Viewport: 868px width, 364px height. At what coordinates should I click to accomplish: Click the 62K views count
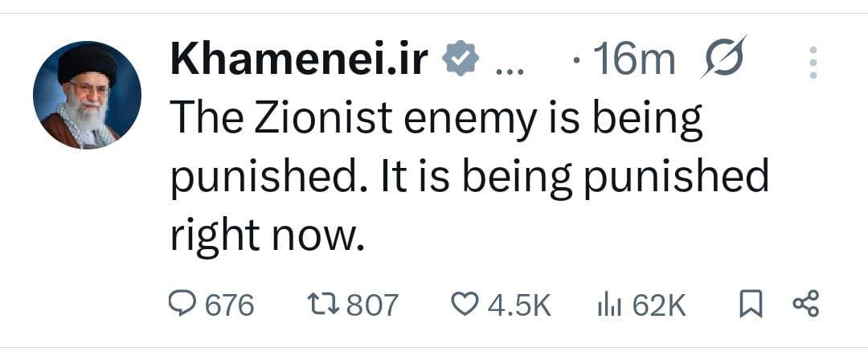(x=659, y=305)
